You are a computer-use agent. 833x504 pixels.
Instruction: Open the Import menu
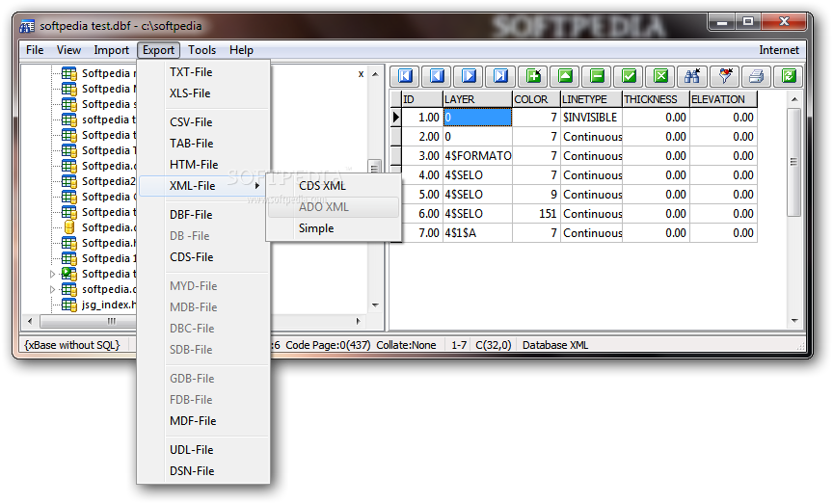[111, 50]
